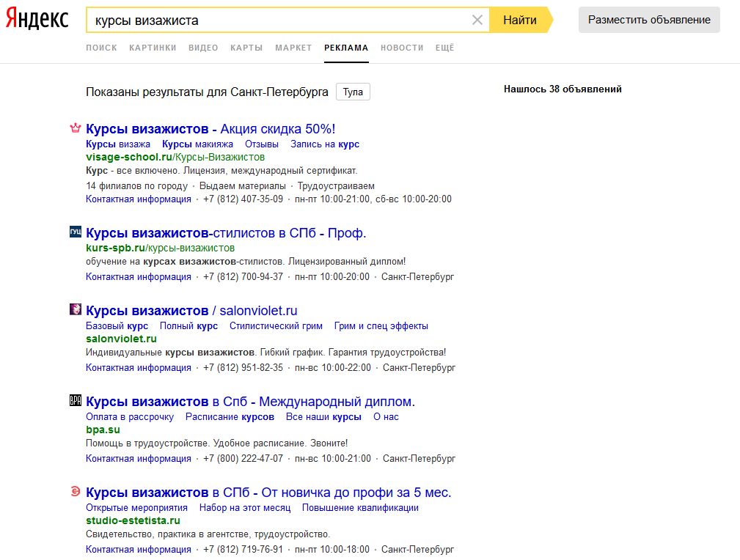Screen dimensions: 740x560
Task: Switch to the Поиск tab
Action: 101,48
